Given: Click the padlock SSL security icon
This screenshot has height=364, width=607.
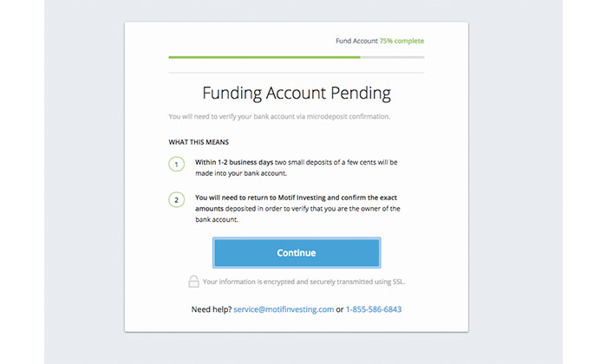Looking at the screenshot, I should pos(193,281).
